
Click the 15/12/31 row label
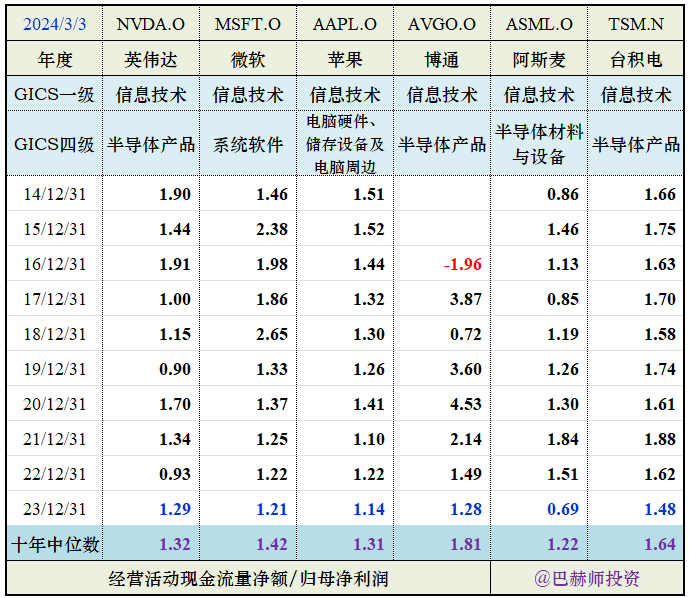point(54,229)
